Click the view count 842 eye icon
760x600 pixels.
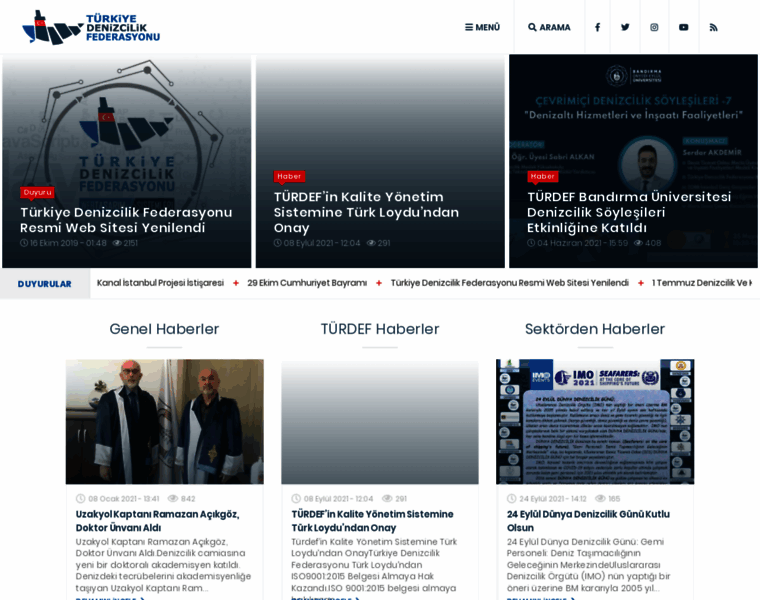tap(173, 499)
